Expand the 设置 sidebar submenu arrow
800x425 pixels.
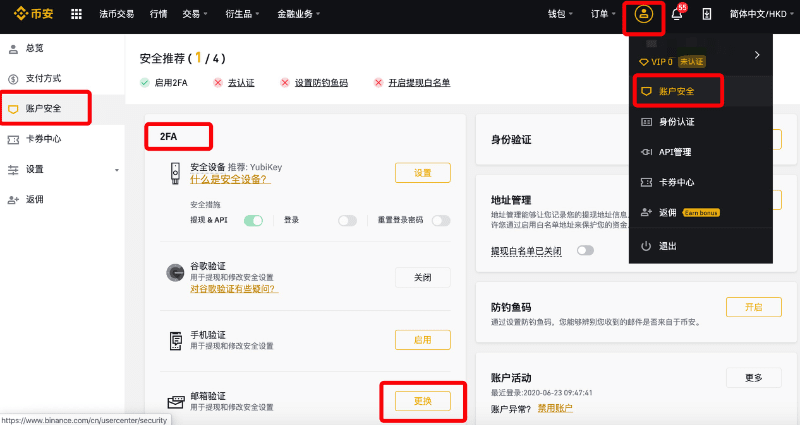coord(117,170)
